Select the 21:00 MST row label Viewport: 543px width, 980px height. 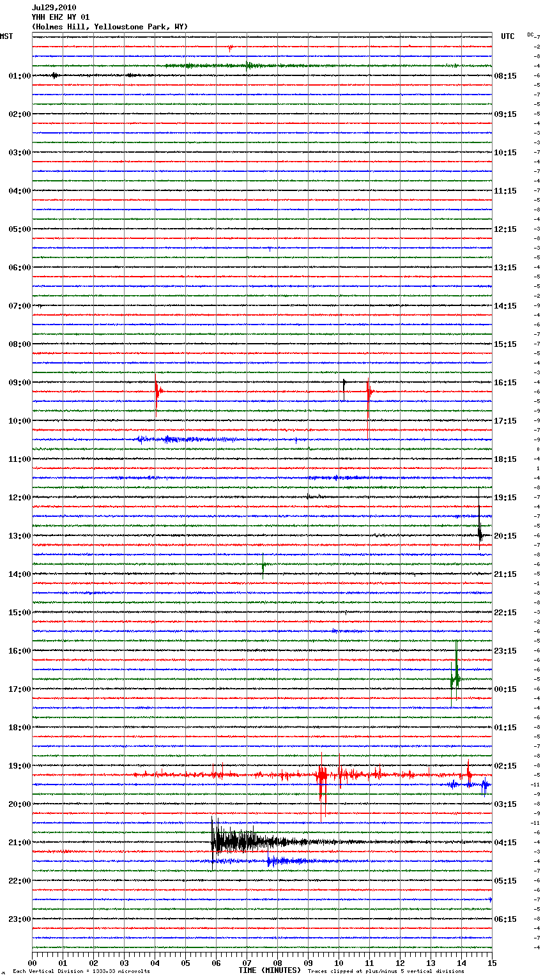(20, 843)
